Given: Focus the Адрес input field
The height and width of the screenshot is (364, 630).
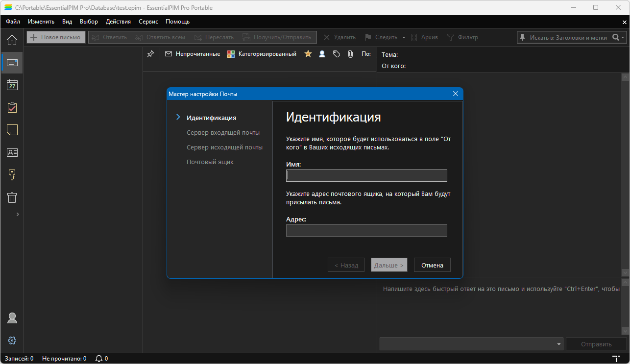Looking at the screenshot, I should pos(366,230).
